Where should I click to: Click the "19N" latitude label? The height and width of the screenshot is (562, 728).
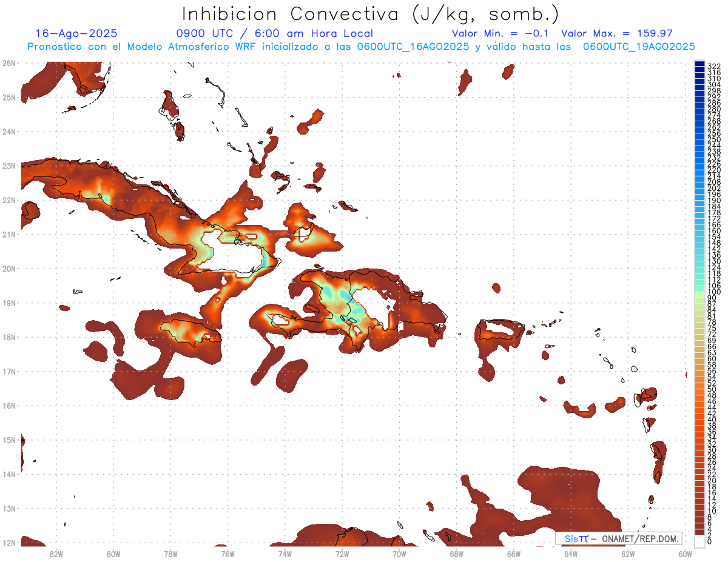[x=9, y=303]
